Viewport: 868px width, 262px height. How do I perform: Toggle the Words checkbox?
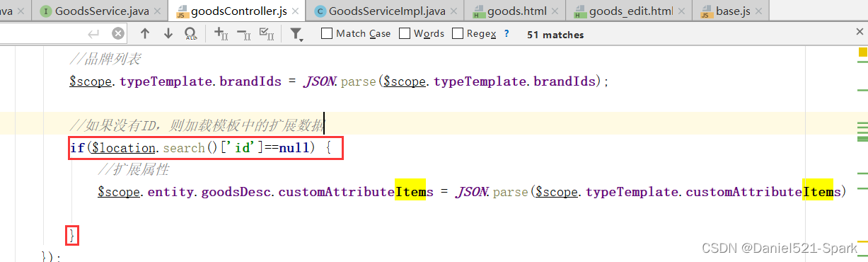(x=405, y=33)
